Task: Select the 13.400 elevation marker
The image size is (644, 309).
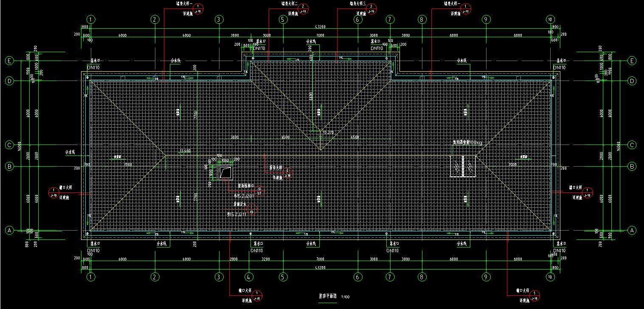Action: point(185,151)
